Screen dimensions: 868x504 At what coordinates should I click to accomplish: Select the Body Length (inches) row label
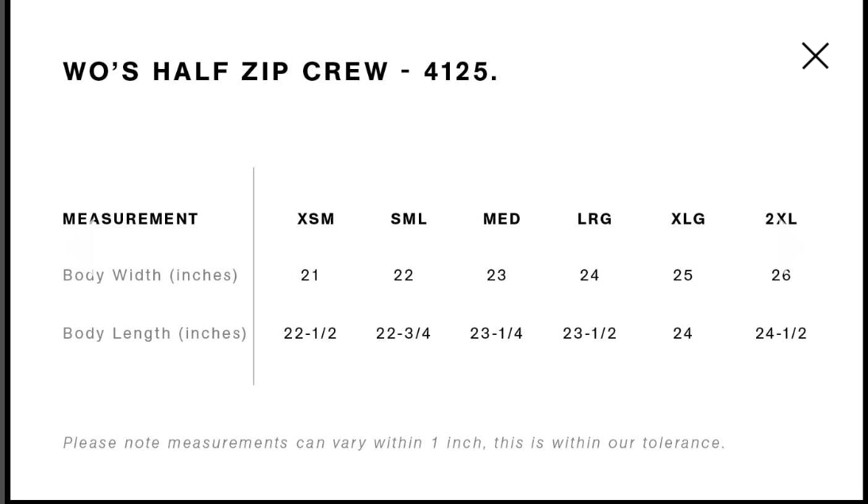click(x=155, y=333)
